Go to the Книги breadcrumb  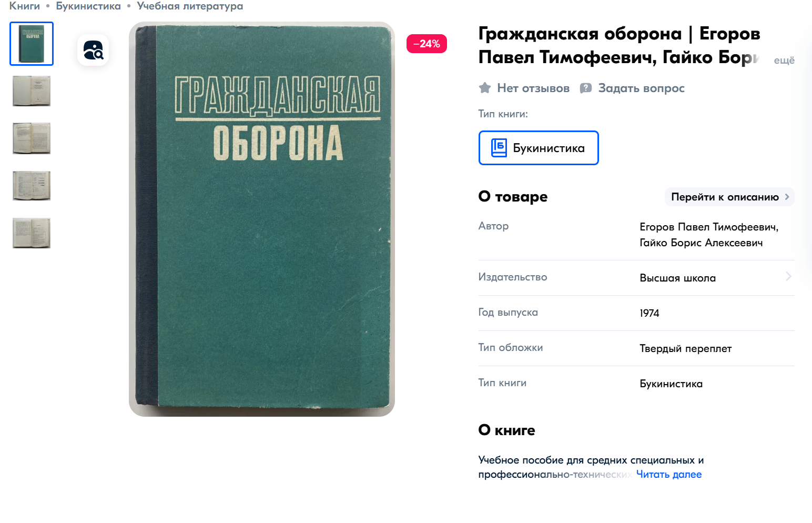25,6
